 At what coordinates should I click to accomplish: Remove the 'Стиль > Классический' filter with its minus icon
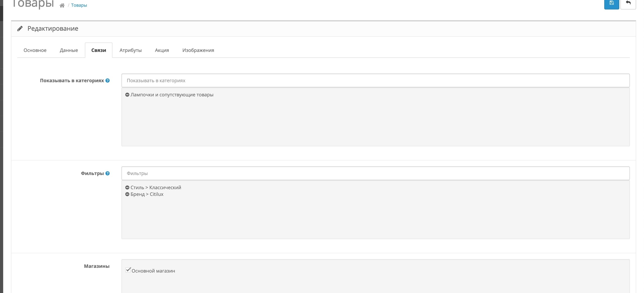pyautogui.click(x=127, y=188)
